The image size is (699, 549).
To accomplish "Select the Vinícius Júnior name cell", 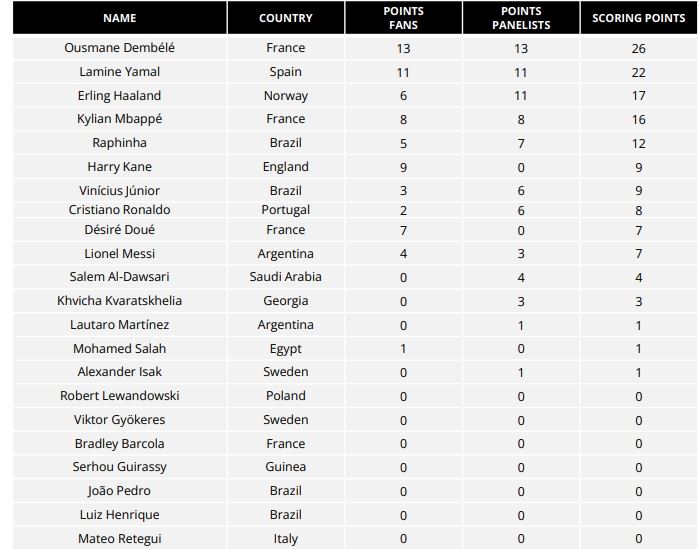I will [119, 191].
